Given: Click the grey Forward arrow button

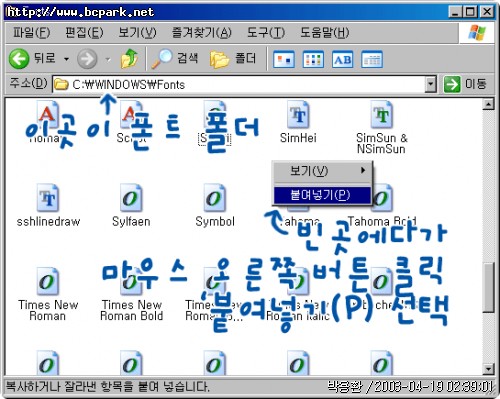Looking at the screenshot, I should click(x=87, y=59).
